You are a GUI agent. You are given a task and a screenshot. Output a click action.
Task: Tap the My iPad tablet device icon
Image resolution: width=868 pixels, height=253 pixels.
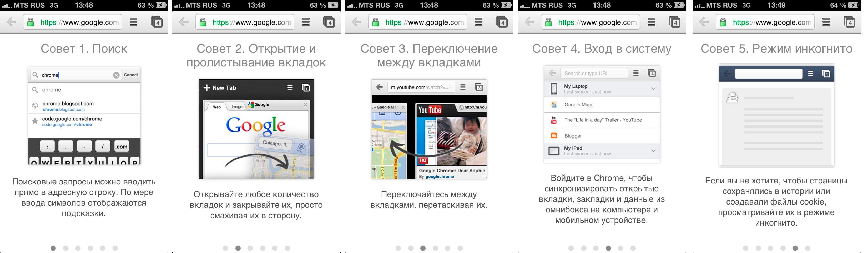point(554,151)
